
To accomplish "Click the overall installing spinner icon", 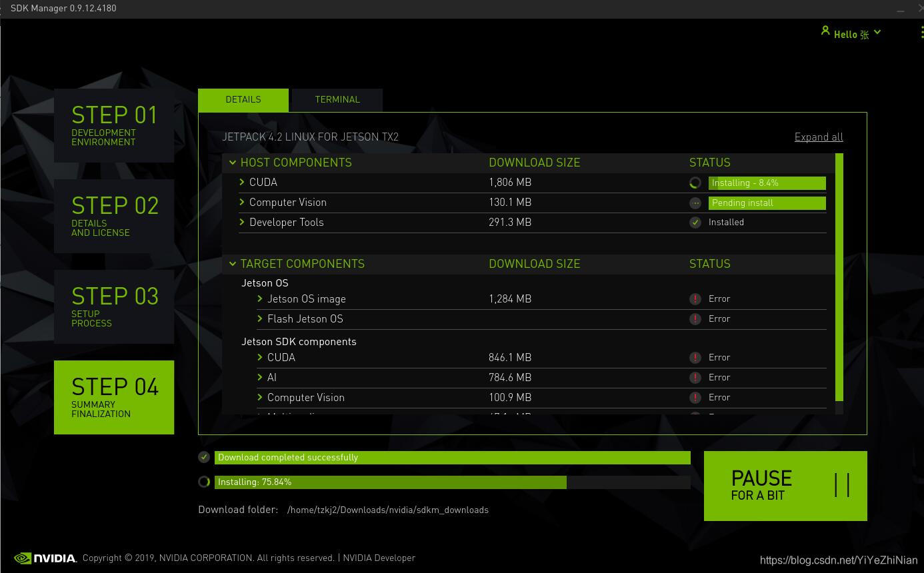I will click(x=204, y=482).
